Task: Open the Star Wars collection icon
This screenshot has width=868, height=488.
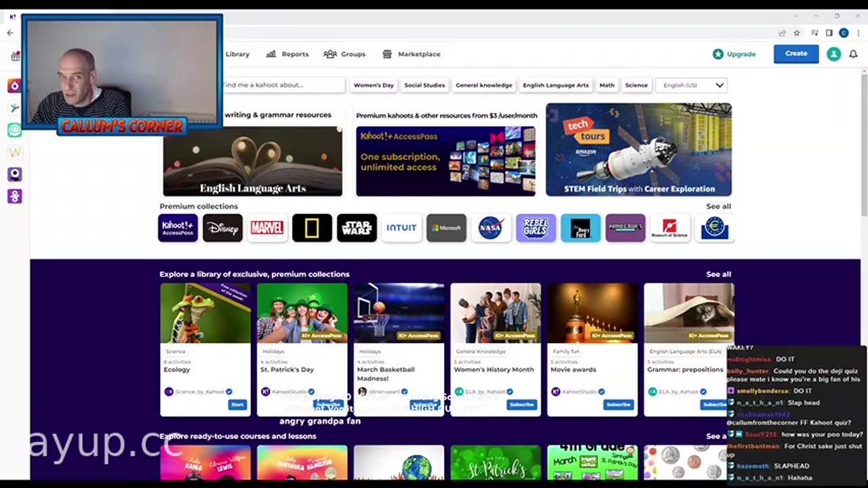Action: tap(357, 228)
